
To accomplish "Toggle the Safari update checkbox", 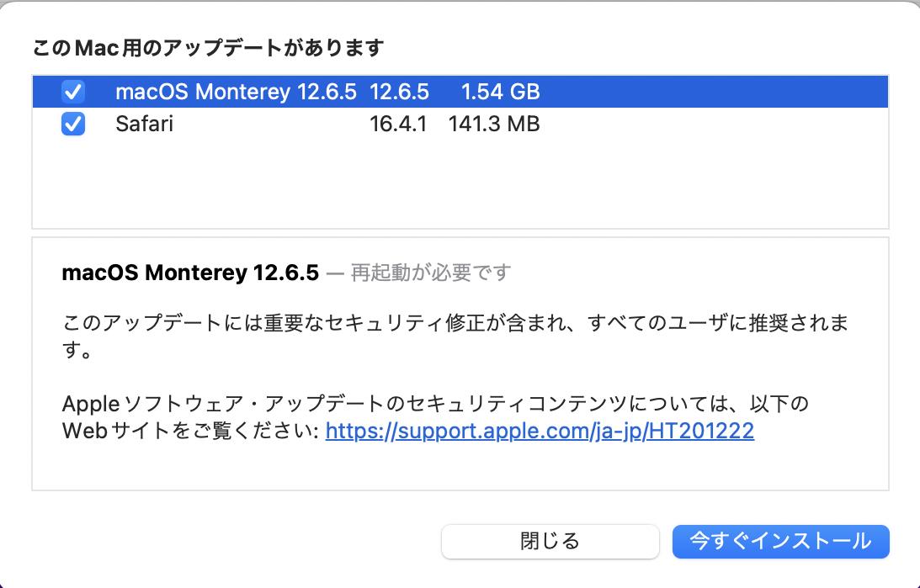I will (x=73, y=124).
